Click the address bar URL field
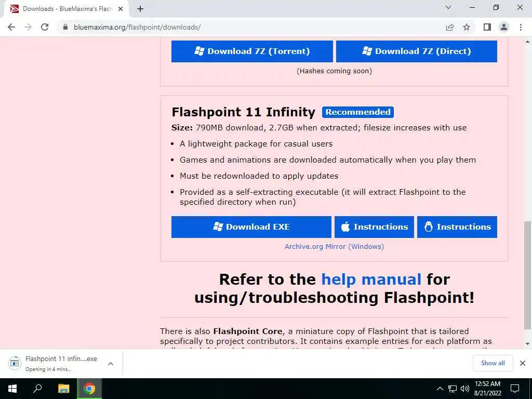This screenshot has height=399, width=532. coord(251,27)
